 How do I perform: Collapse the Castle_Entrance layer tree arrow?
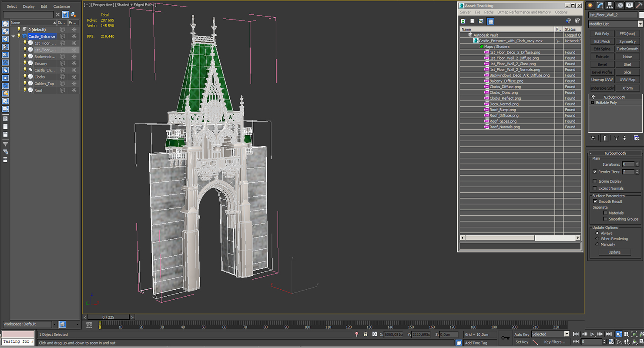pyautogui.click(x=13, y=37)
